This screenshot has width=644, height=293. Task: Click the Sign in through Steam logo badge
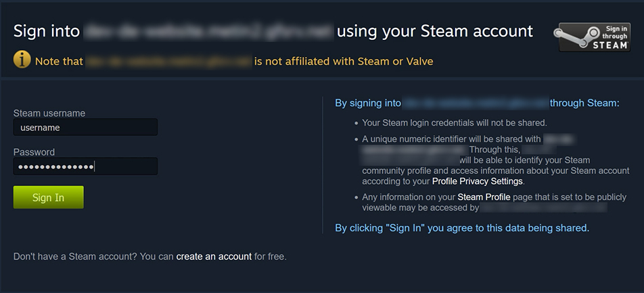point(594,37)
